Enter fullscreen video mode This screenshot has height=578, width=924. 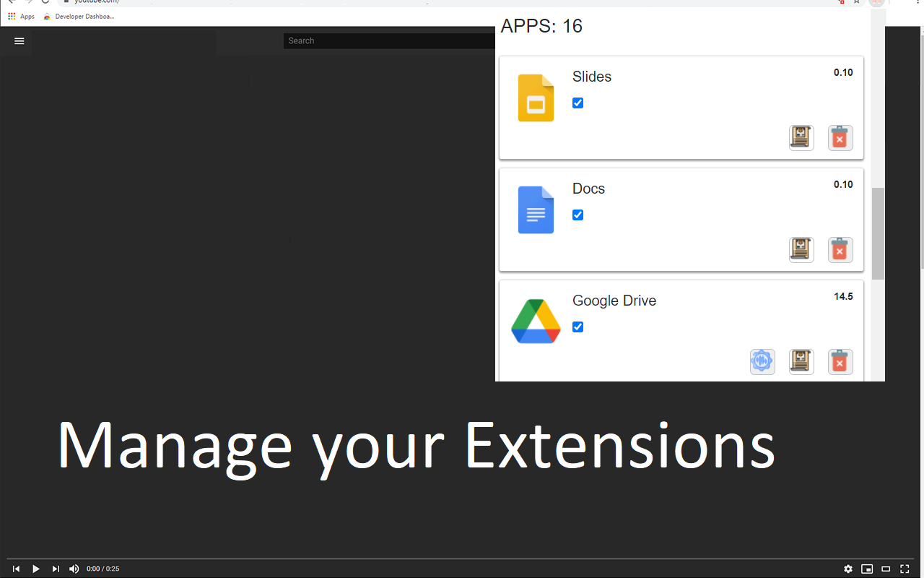[905, 569]
